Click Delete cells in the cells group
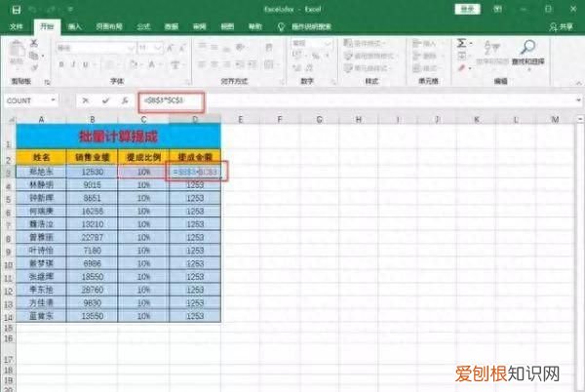Viewport: 585px width, 392px height. tap(425, 56)
